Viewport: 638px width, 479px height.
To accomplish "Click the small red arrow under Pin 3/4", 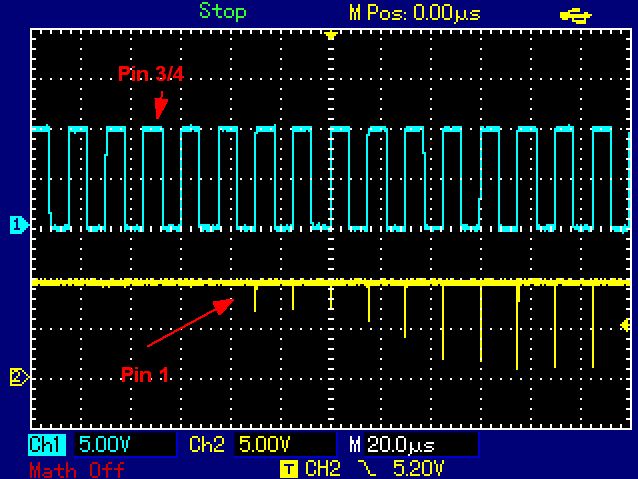I will click(x=160, y=104).
